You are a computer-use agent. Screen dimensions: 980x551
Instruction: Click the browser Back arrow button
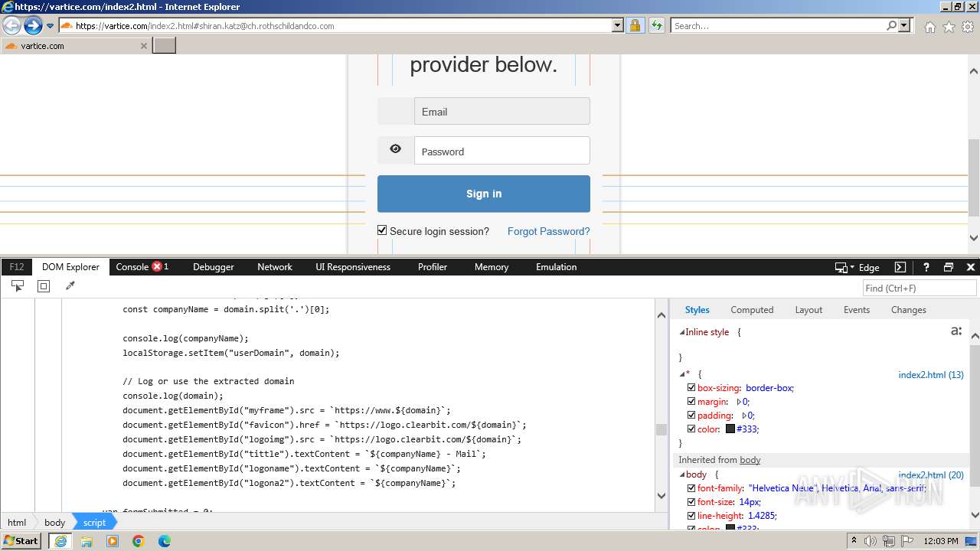(x=11, y=25)
